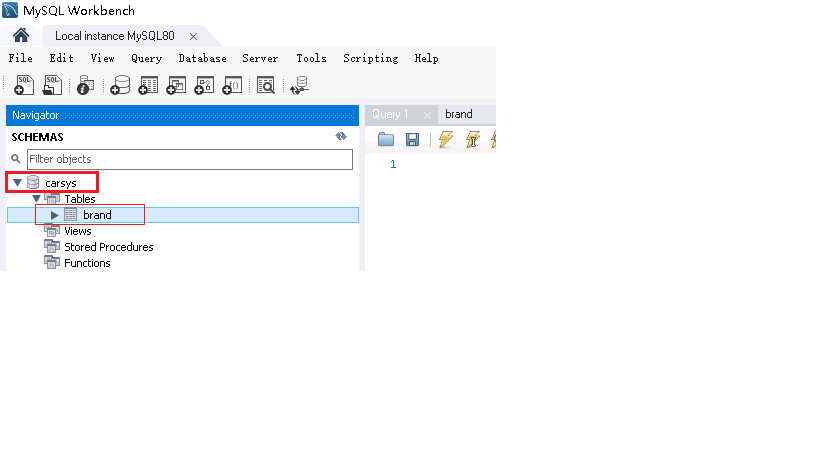The image size is (819, 460).
Task: Create a new function icon
Action: (232, 85)
